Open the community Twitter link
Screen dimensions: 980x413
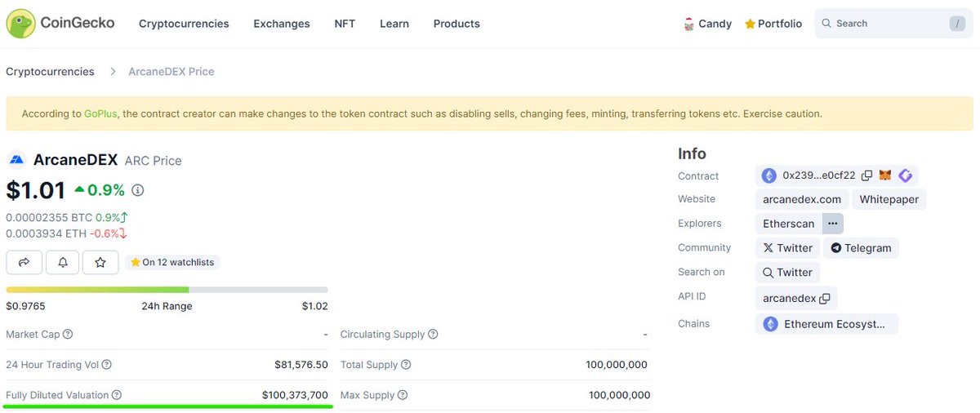787,248
